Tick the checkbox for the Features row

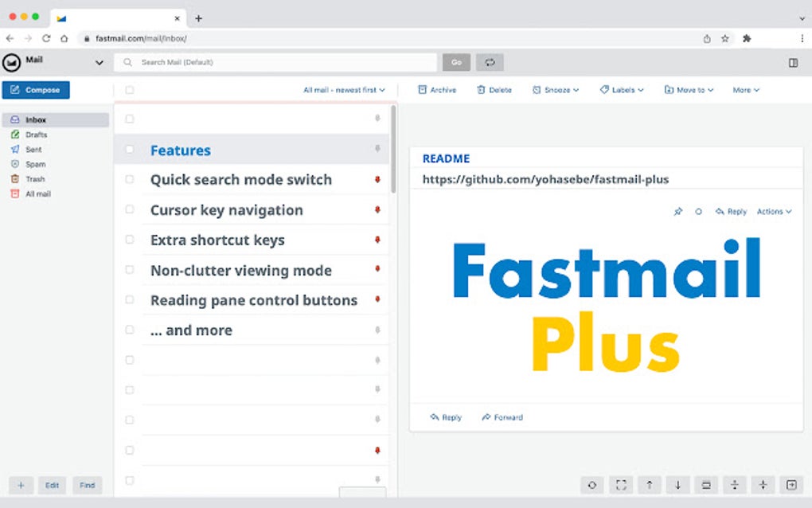click(130, 150)
